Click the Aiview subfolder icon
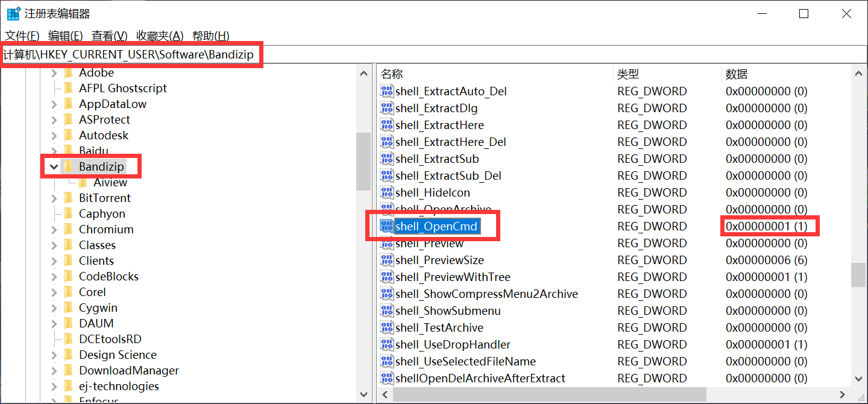 [83, 183]
